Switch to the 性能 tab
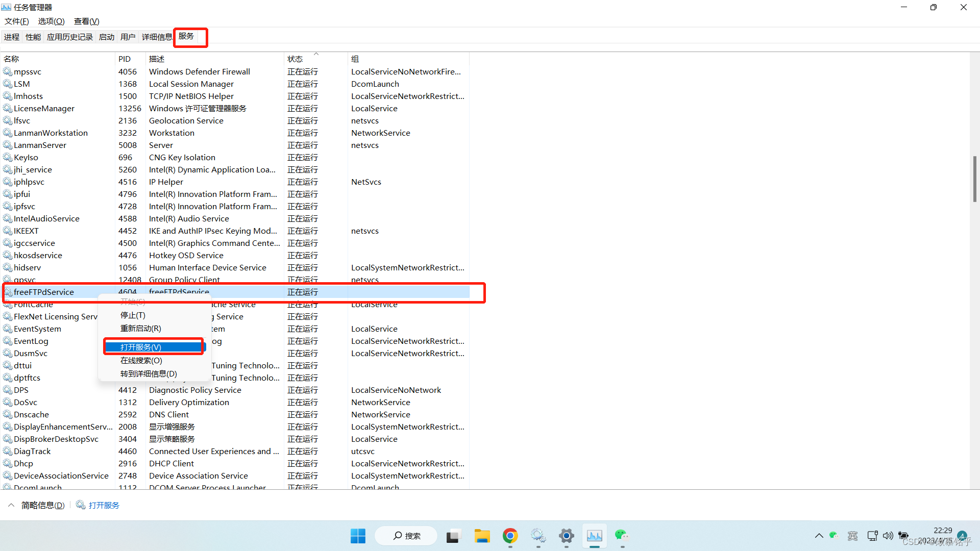 click(x=33, y=37)
